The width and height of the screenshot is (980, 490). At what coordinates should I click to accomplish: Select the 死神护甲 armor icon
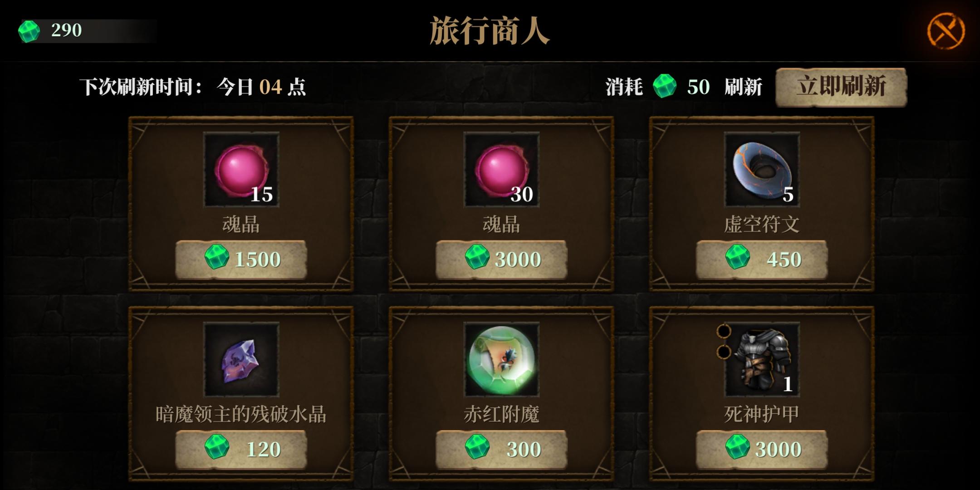(762, 360)
